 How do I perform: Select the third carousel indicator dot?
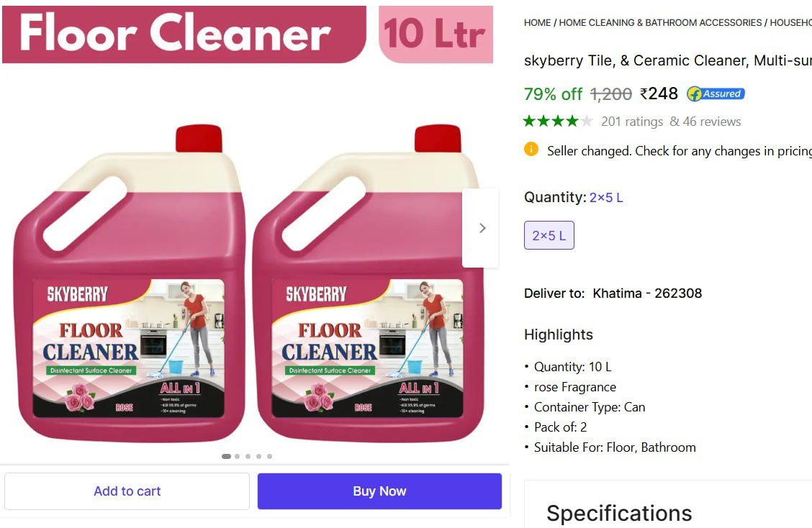tap(248, 456)
